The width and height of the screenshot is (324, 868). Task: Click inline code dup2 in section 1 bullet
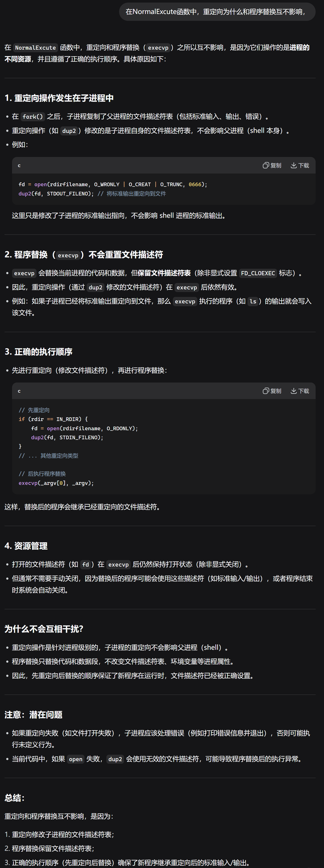point(69,131)
